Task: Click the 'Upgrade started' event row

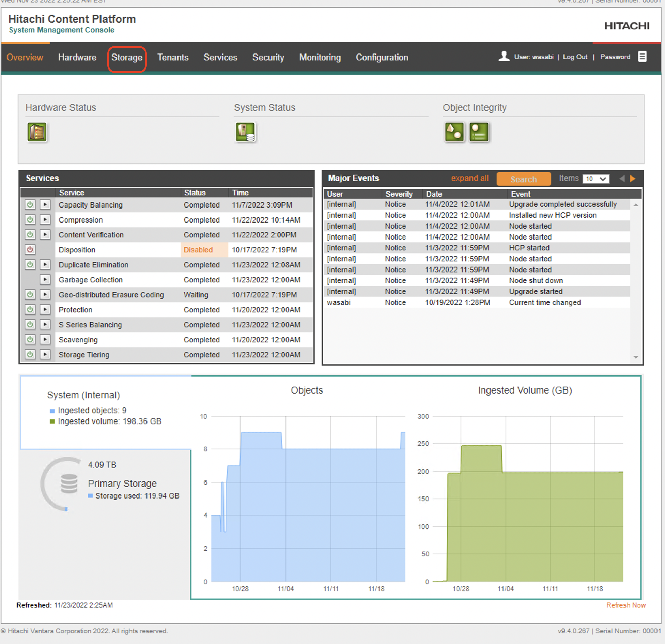Action: click(x=477, y=291)
